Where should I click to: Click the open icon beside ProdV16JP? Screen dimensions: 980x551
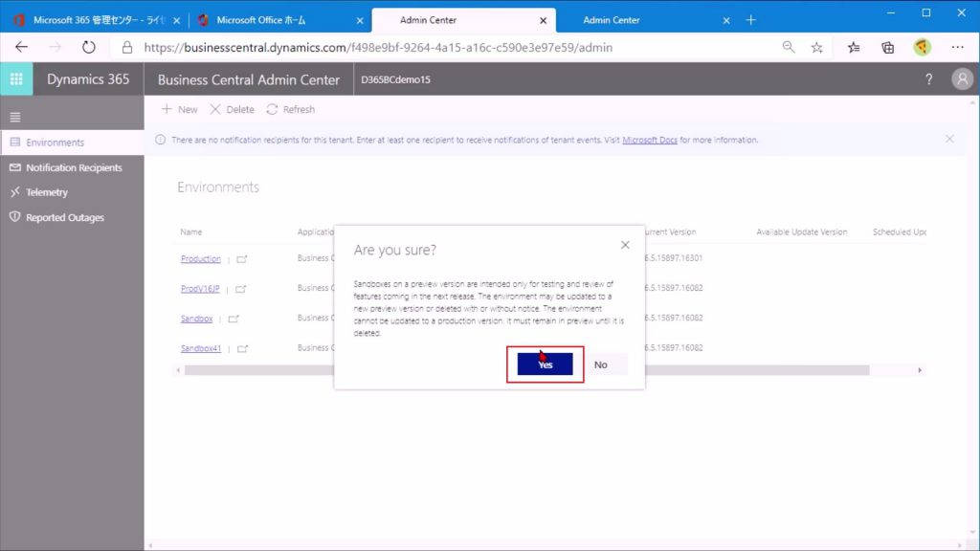pos(240,289)
